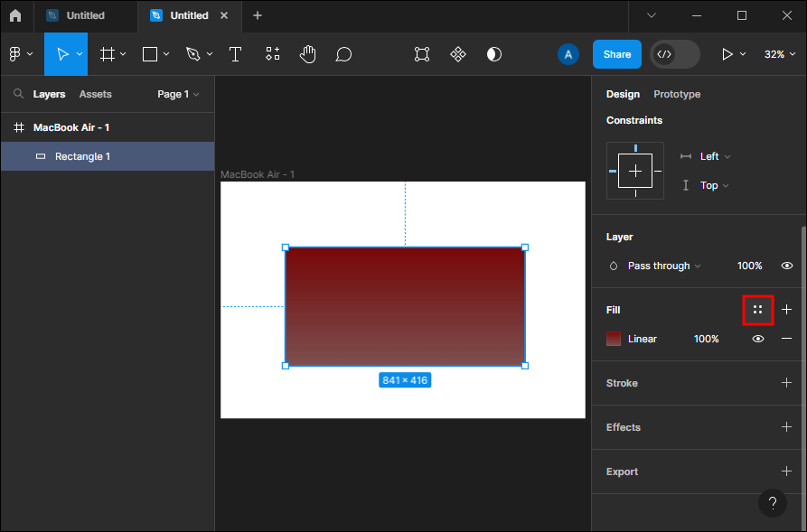Open the Pass through blend mode dropdown

point(663,266)
